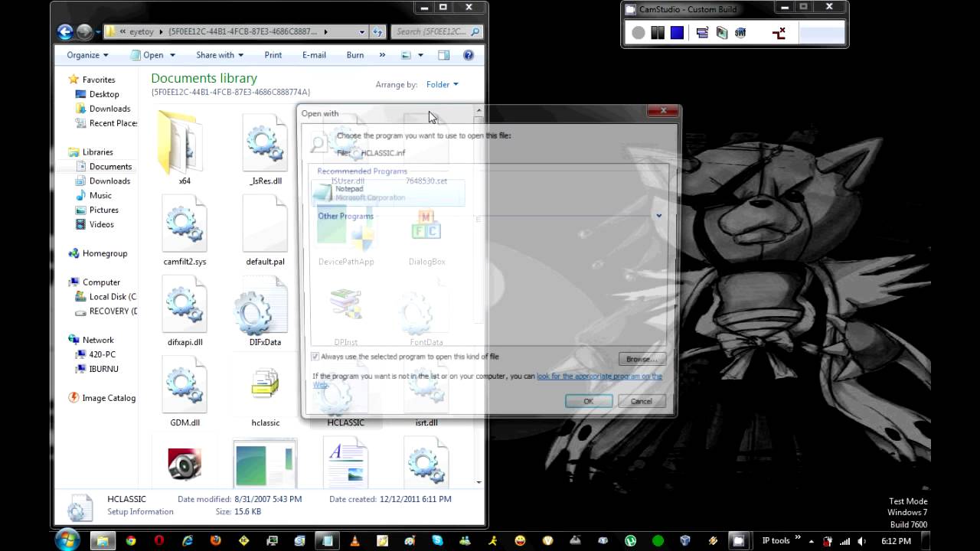Screen dimensions: 980x551
Task: Select the camfilt2.sys file icon
Action: point(185,224)
